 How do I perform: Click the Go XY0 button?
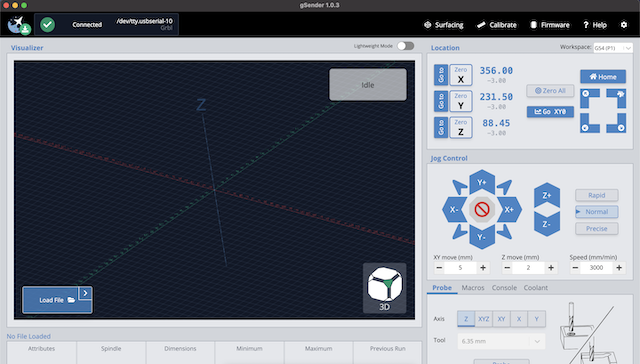(x=550, y=111)
